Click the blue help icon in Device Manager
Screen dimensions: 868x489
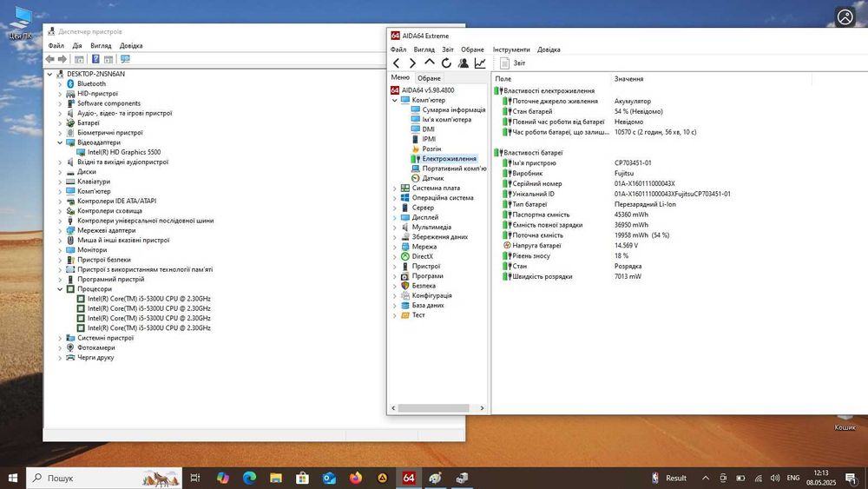95,59
